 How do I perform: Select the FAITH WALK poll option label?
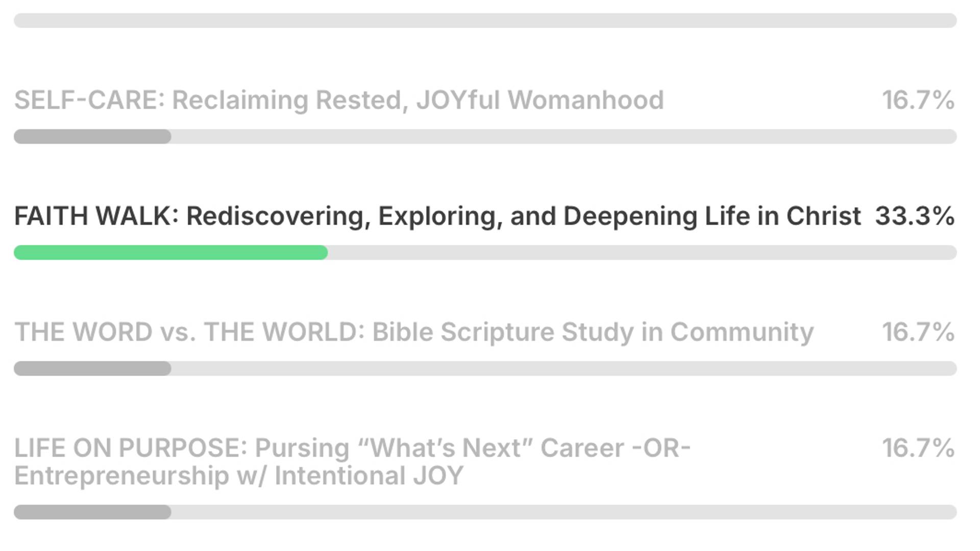[437, 216]
